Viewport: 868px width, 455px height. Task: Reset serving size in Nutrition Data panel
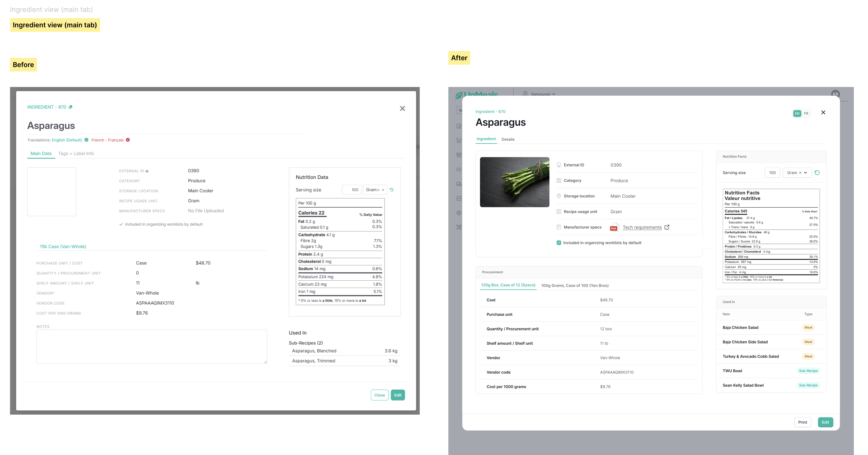tap(392, 190)
